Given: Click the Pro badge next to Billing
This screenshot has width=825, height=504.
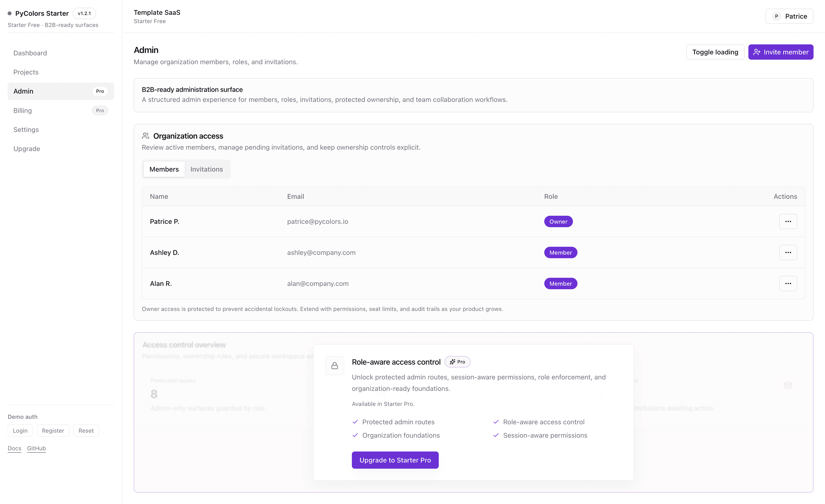Looking at the screenshot, I should (100, 110).
